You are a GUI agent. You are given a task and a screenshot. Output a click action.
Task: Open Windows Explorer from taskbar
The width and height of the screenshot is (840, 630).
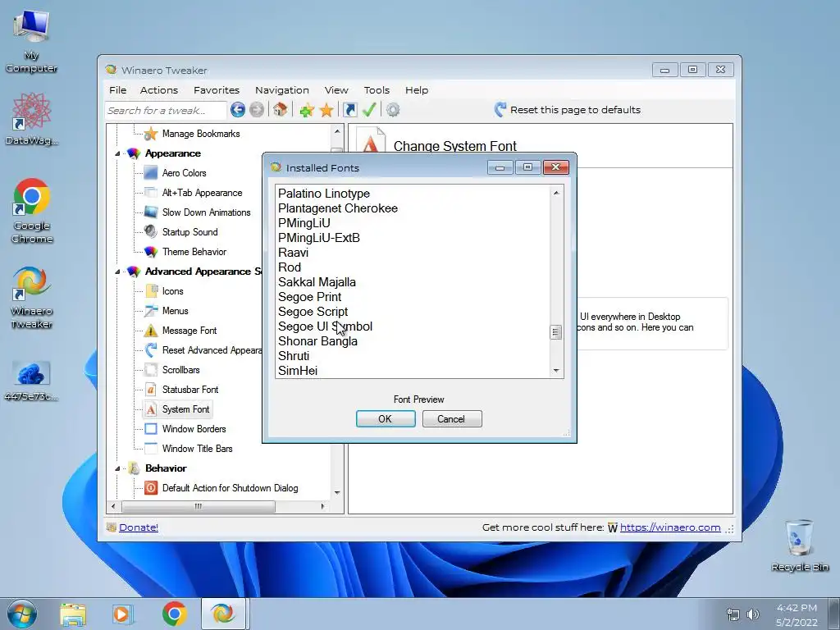tap(73, 614)
